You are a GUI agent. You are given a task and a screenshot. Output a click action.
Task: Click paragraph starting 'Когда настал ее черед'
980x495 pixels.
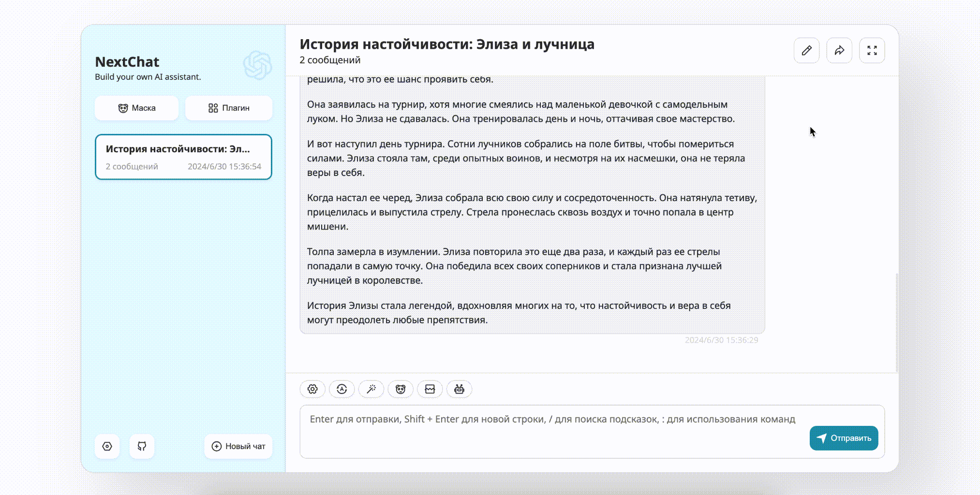(x=532, y=212)
